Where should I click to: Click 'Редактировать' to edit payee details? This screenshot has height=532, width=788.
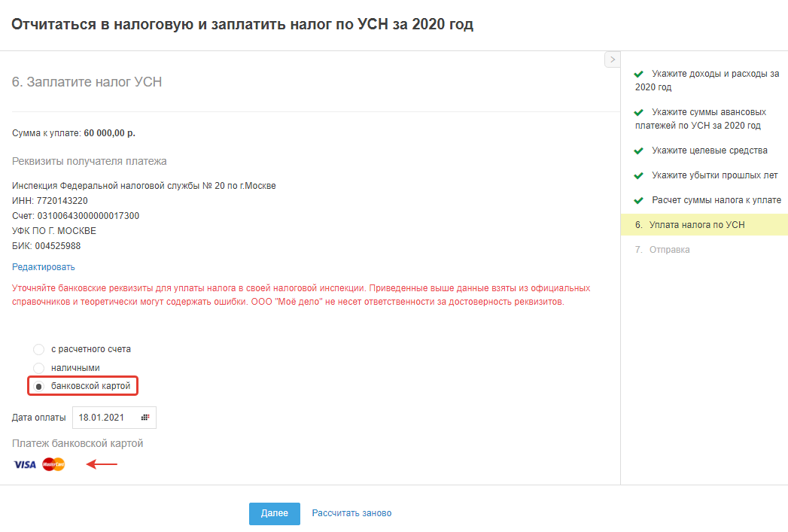[44, 267]
